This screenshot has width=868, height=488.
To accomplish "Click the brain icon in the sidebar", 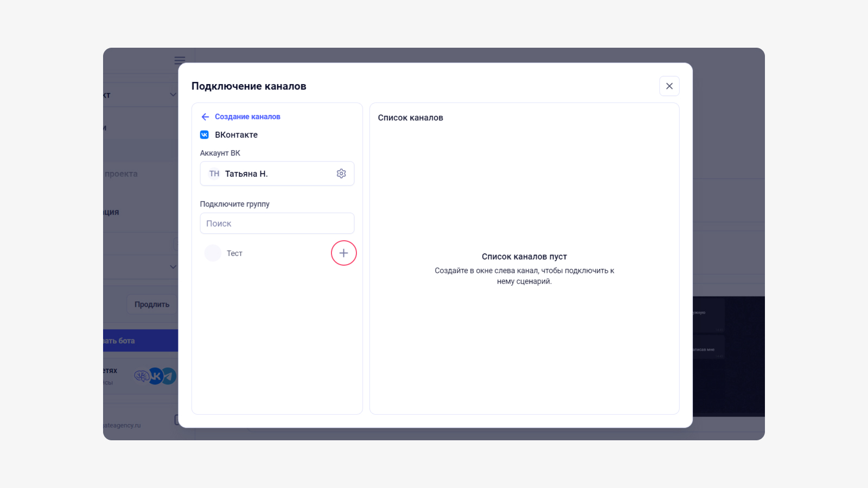I will coord(141,376).
